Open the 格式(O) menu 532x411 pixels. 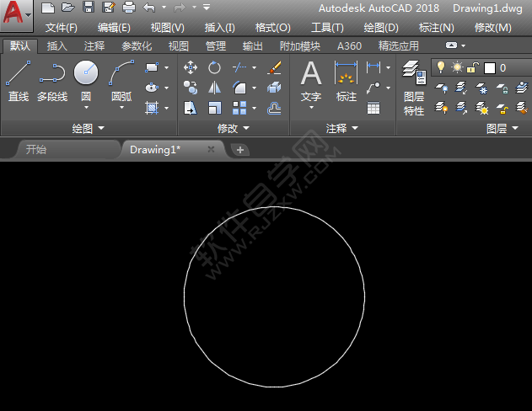(x=273, y=28)
